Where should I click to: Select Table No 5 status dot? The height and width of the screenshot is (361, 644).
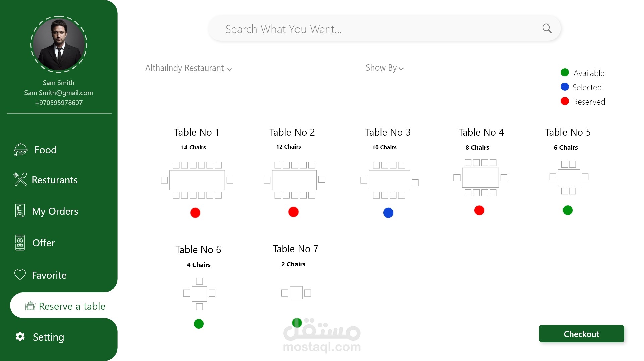click(568, 210)
